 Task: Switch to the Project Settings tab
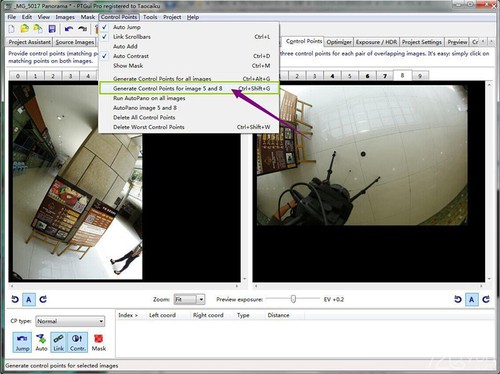[x=422, y=42]
